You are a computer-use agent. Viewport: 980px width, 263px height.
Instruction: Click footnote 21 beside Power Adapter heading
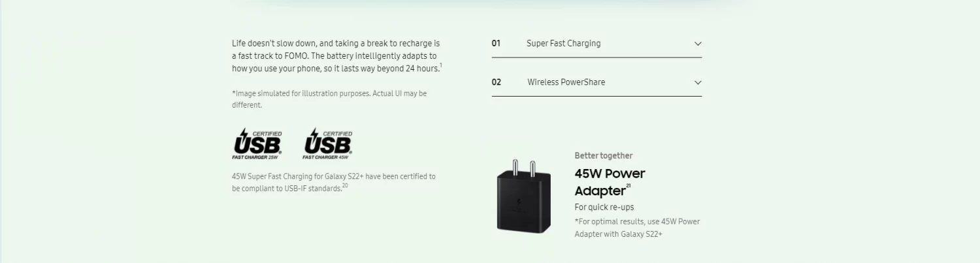[x=629, y=186]
